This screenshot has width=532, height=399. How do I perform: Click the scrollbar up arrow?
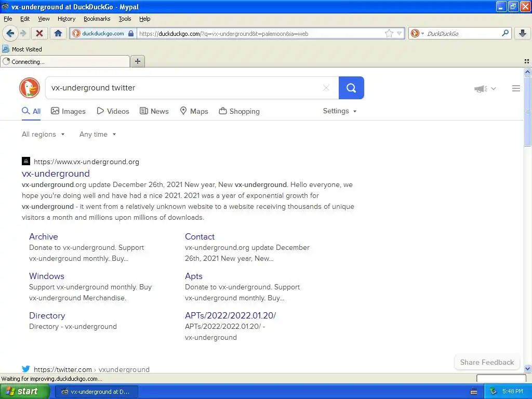527,72
